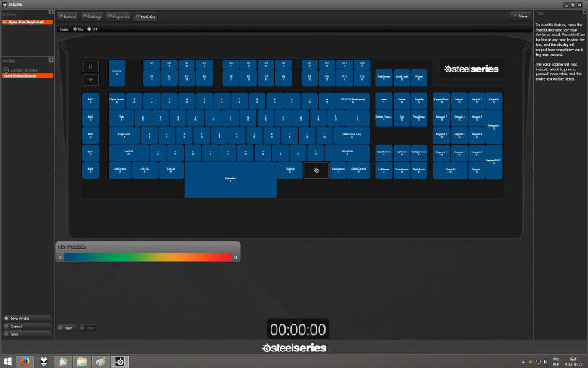
Task: Open File Explorer from the taskbar
Action: (x=81, y=362)
